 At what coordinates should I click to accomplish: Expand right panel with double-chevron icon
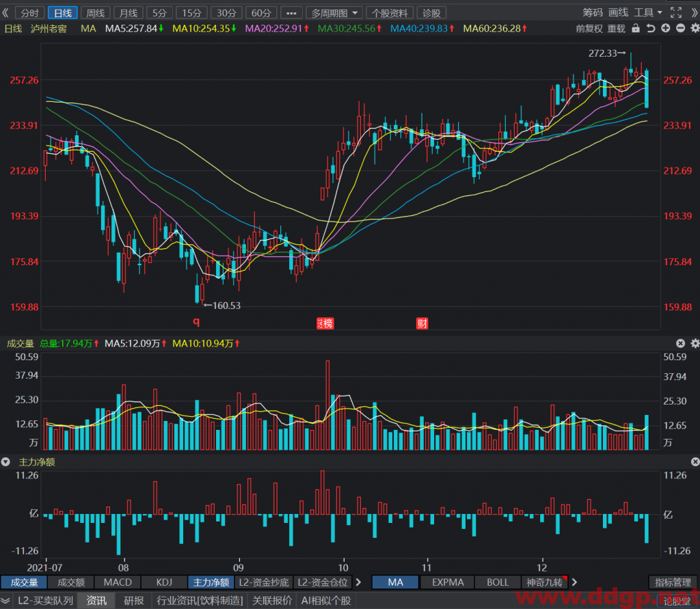pyautogui.click(x=695, y=12)
